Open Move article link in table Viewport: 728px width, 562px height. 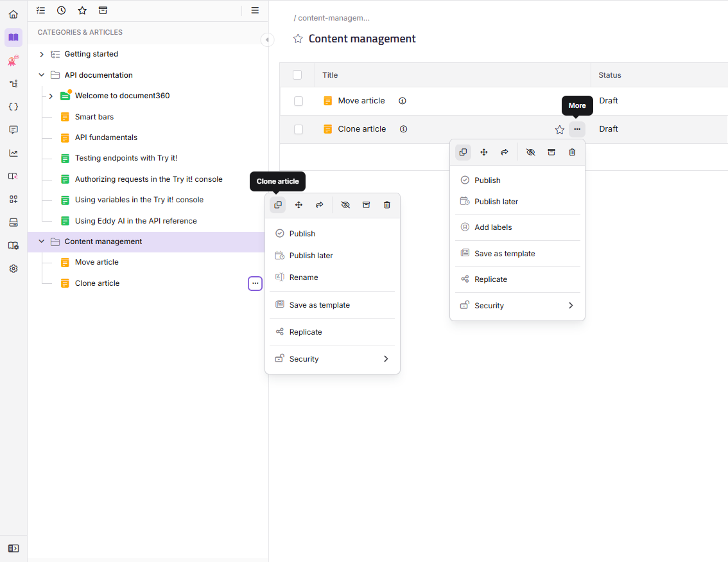click(361, 101)
